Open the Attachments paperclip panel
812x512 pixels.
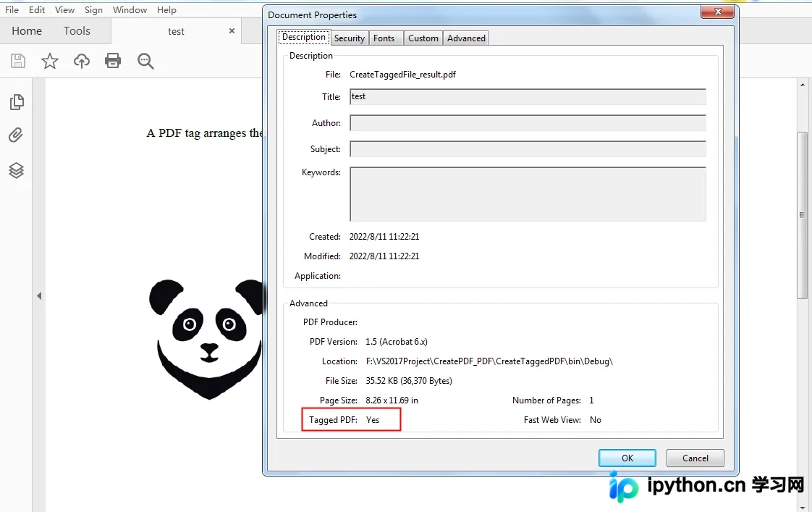coord(16,135)
